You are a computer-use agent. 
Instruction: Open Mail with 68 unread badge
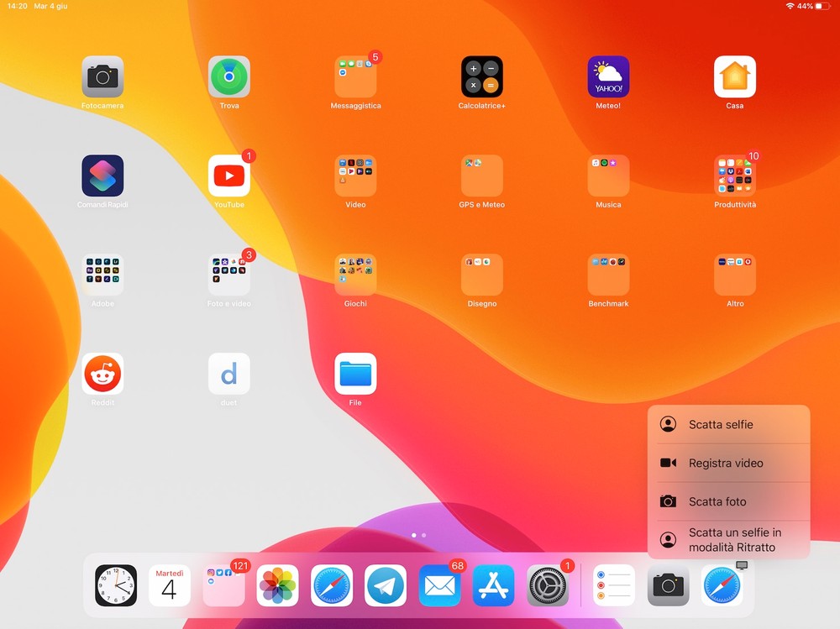(439, 585)
